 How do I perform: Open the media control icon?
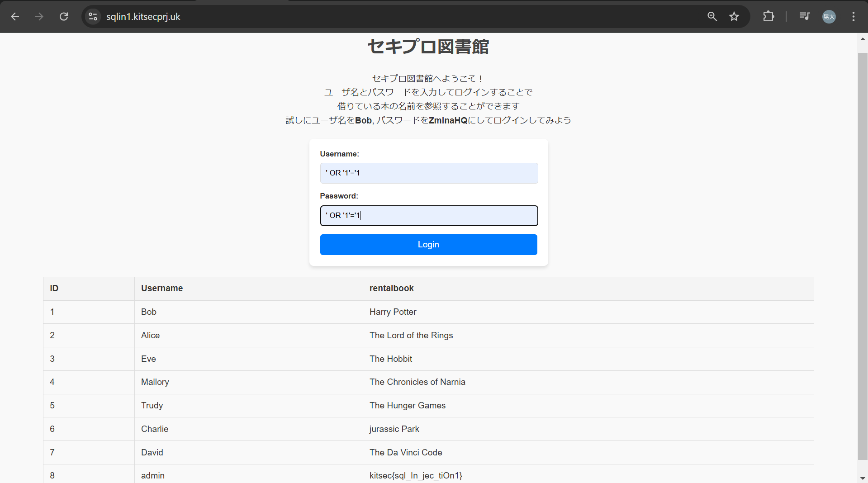pos(804,17)
